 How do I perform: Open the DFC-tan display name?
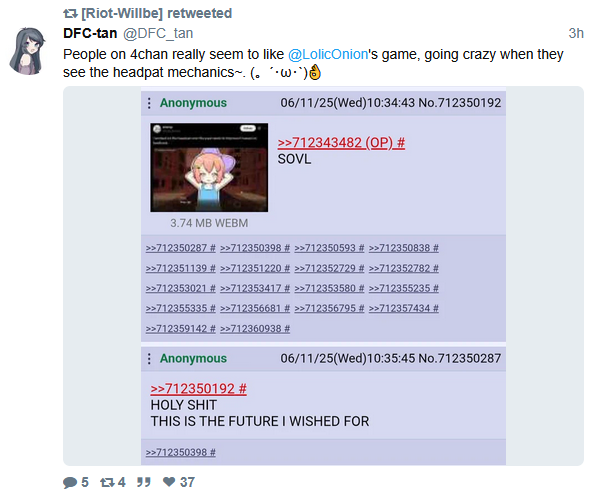coord(90,33)
